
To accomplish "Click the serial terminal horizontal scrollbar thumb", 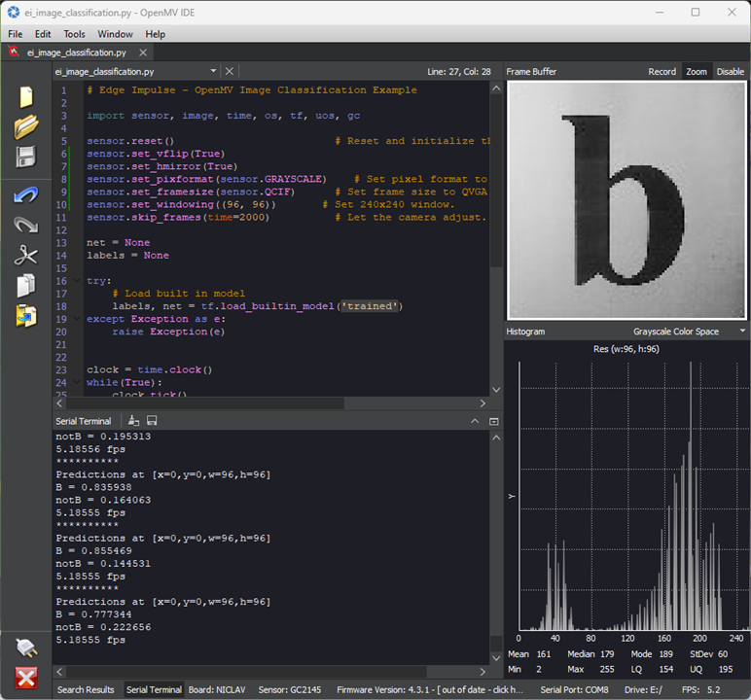I will click(246, 672).
